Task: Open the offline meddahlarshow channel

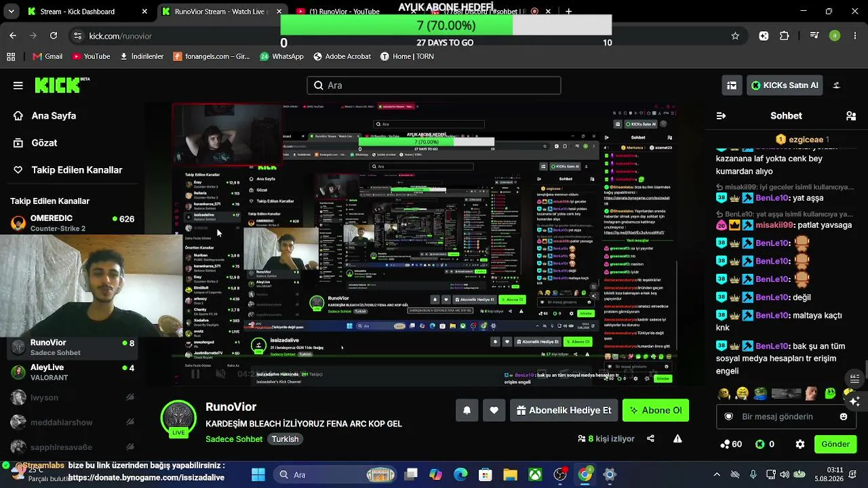Action: (71, 422)
